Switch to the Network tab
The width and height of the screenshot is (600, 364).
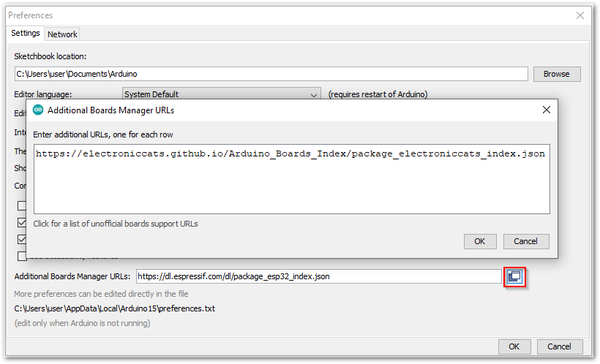tap(62, 34)
